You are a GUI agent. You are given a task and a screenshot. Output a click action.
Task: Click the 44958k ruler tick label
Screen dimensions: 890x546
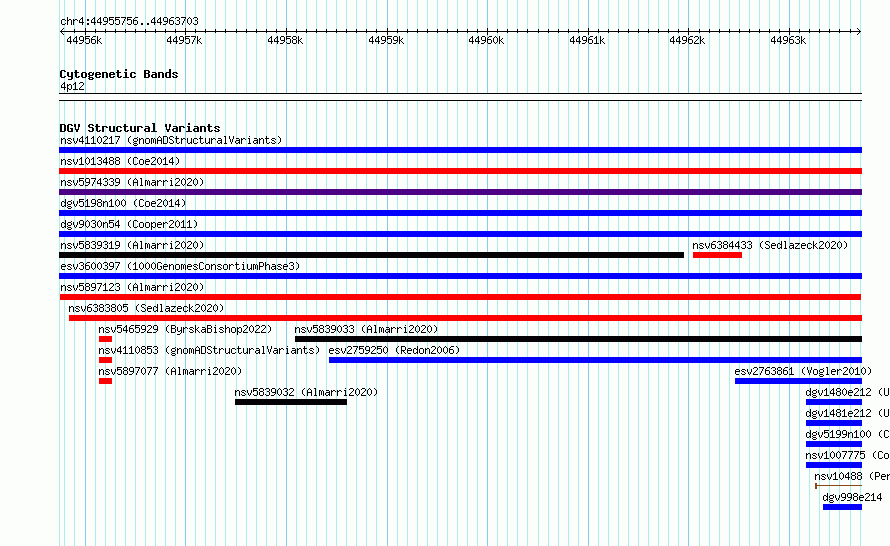(285, 40)
